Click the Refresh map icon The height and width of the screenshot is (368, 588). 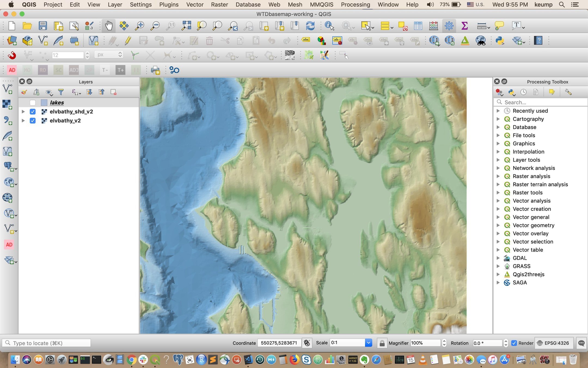coord(310,26)
